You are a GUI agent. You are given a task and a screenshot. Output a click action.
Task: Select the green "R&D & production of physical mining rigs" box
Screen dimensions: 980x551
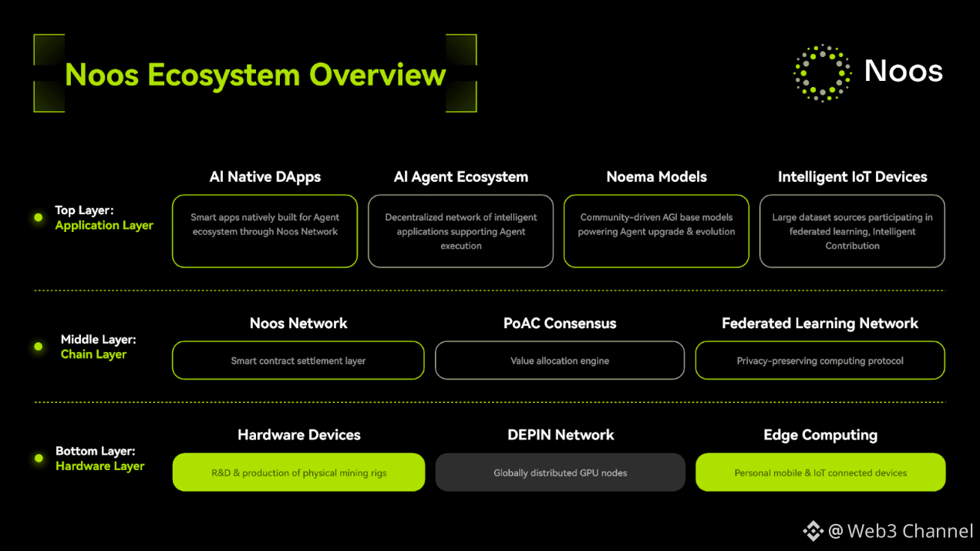[298, 472]
